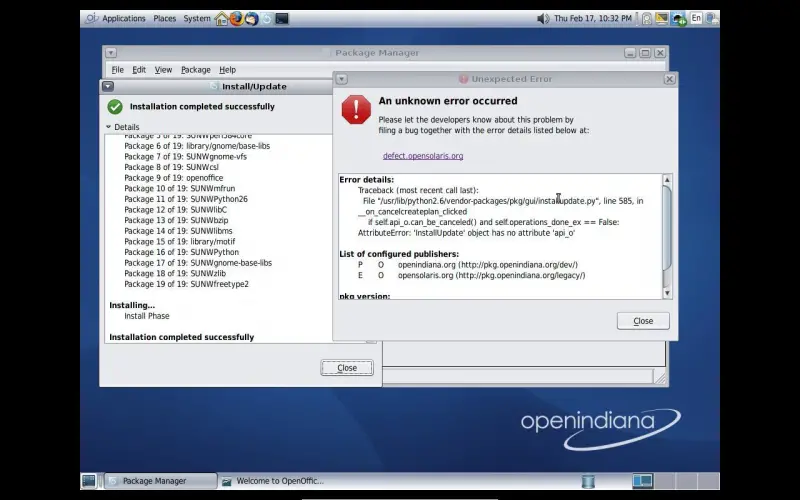Click the red error exclamation icon
800x500 pixels.
click(x=356, y=109)
